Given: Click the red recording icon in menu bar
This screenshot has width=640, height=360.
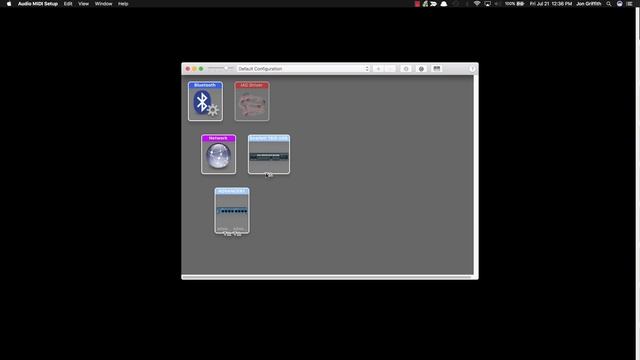Looking at the screenshot, I should click(x=417, y=4).
